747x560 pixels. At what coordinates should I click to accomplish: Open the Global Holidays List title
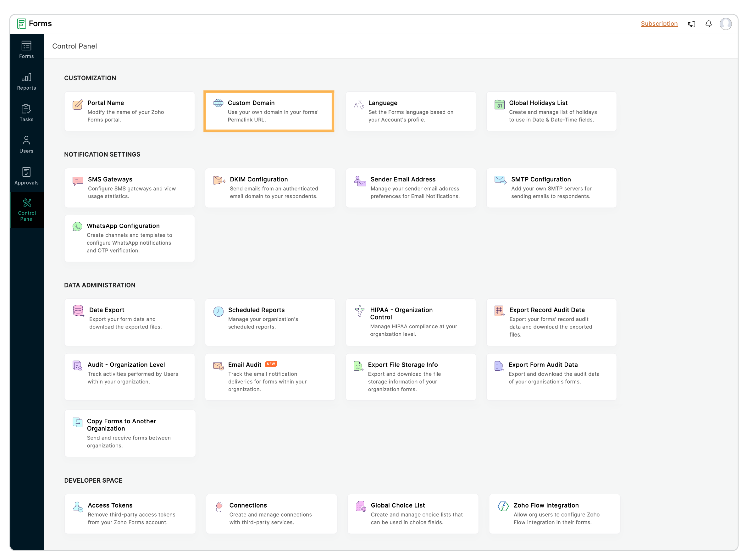[x=538, y=103]
